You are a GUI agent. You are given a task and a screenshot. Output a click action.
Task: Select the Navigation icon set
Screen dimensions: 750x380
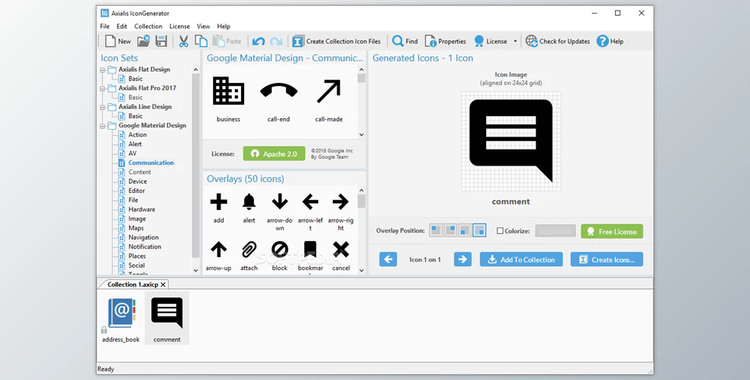pos(143,237)
